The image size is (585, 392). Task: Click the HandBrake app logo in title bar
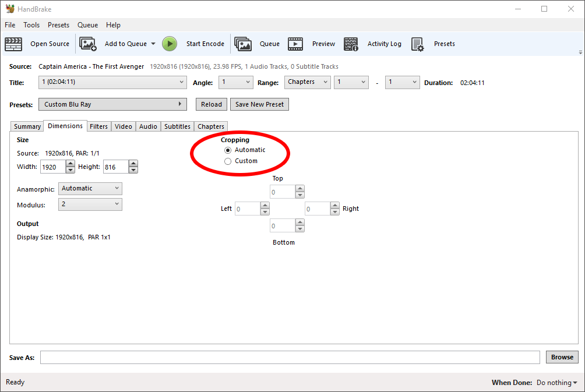(10, 9)
